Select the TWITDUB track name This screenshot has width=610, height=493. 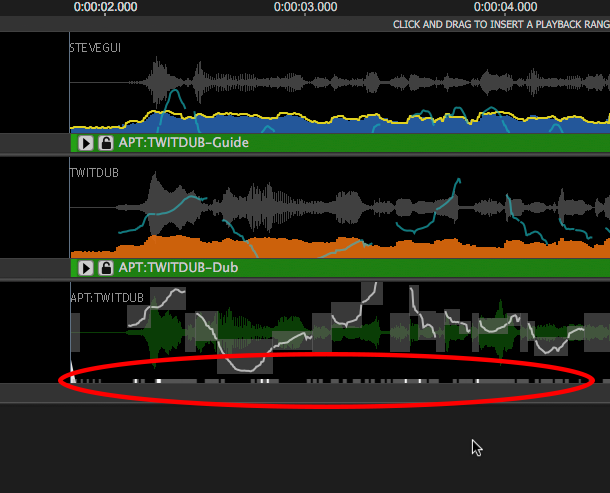pyautogui.click(x=93, y=173)
